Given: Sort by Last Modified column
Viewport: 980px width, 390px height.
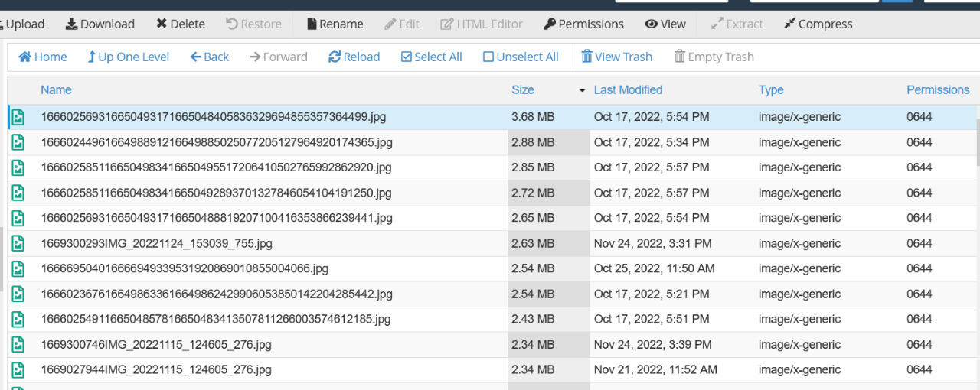Looking at the screenshot, I should click(628, 89).
